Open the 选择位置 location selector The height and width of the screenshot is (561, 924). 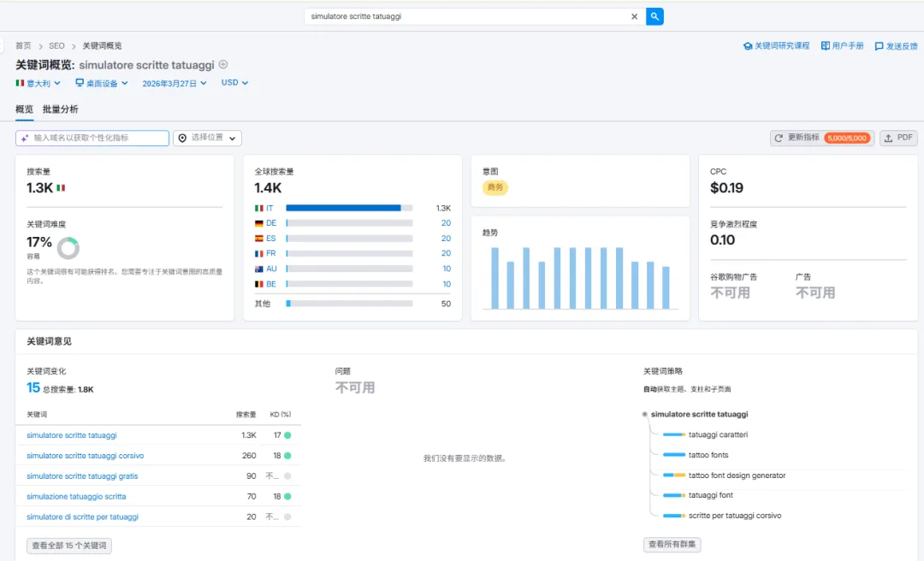coord(207,138)
